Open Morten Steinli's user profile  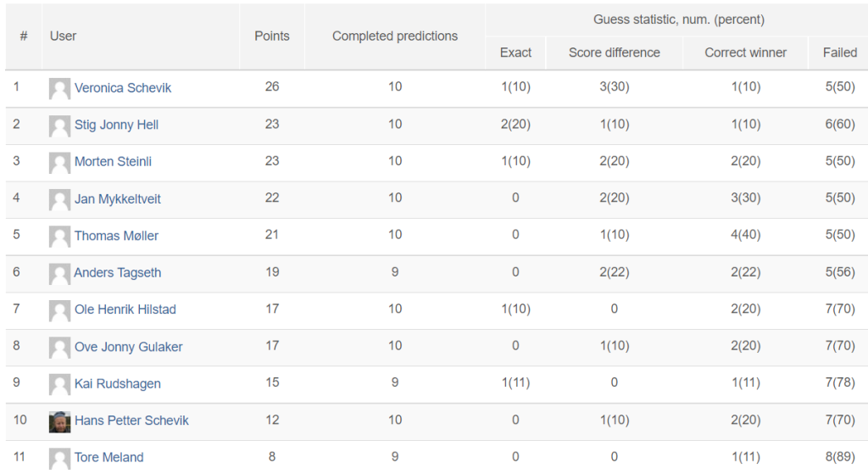113,162
